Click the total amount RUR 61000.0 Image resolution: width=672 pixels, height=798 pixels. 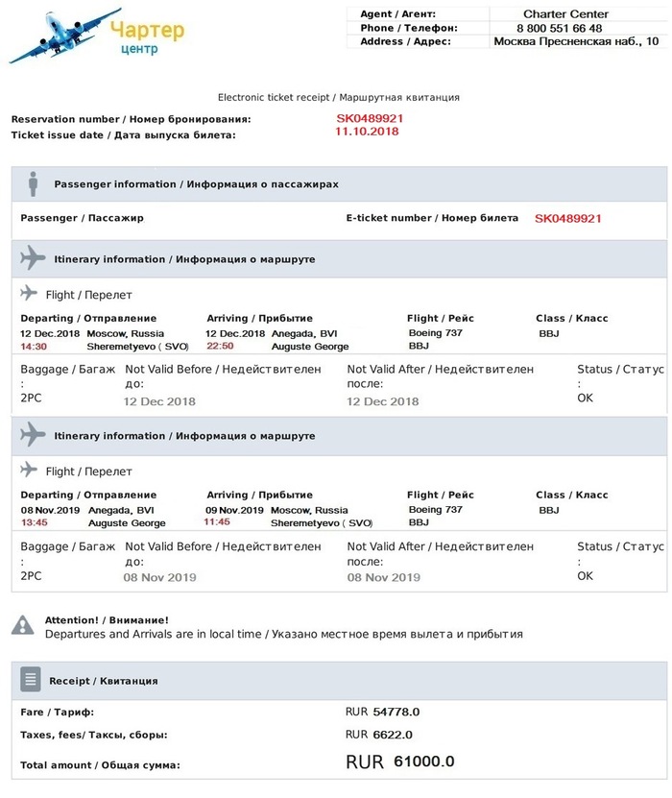coord(400,762)
